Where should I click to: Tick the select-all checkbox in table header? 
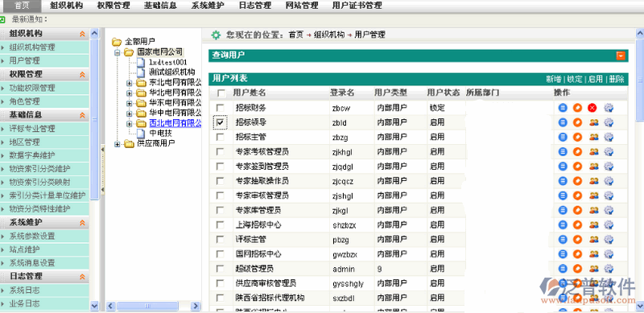click(221, 93)
